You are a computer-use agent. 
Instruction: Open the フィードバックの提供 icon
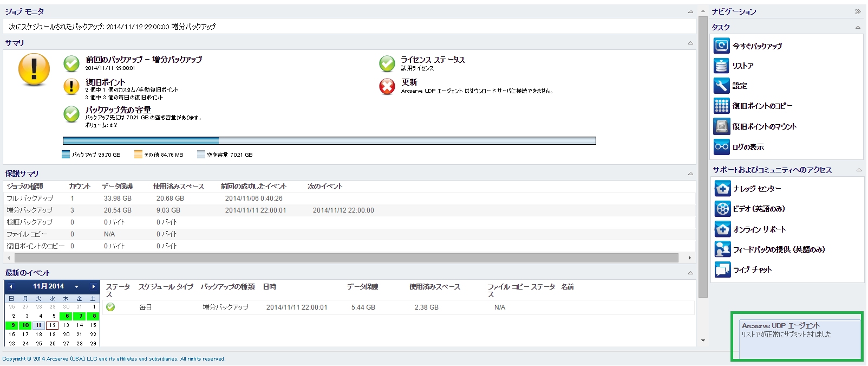722,249
